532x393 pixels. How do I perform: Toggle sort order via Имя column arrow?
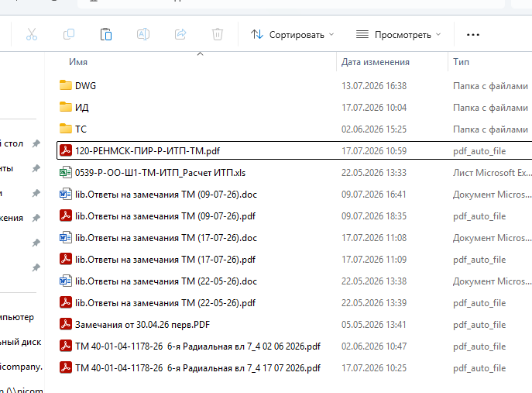click(201, 54)
